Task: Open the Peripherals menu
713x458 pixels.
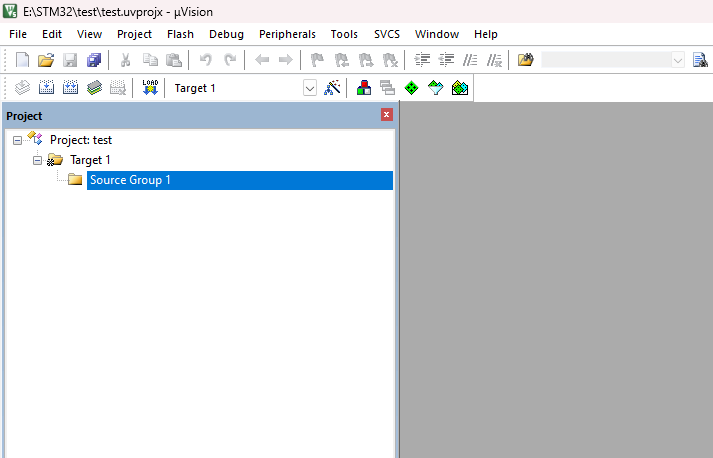Action: click(x=287, y=34)
